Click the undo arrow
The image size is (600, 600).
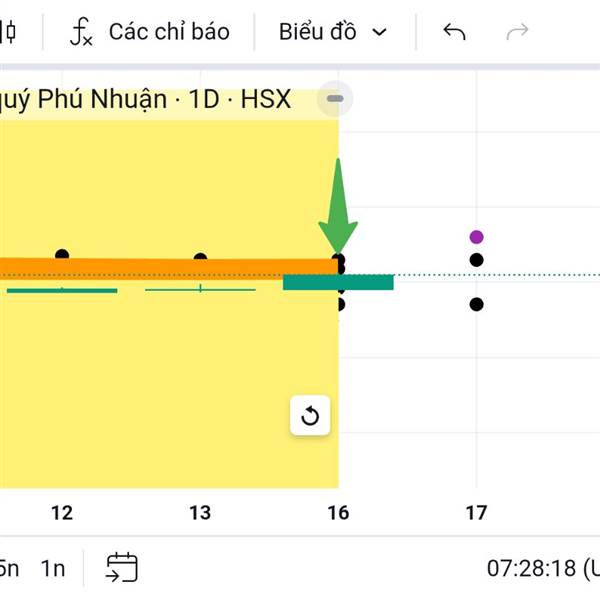pyautogui.click(x=455, y=32)
